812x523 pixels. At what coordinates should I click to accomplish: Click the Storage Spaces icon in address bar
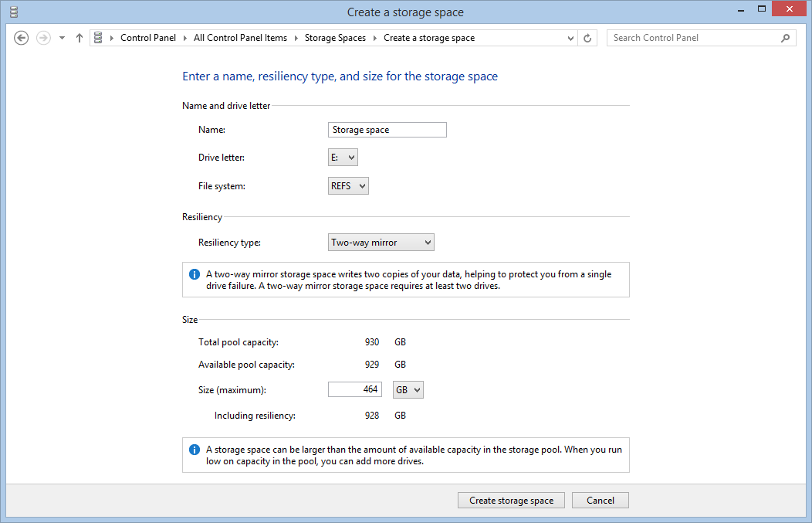98,38
